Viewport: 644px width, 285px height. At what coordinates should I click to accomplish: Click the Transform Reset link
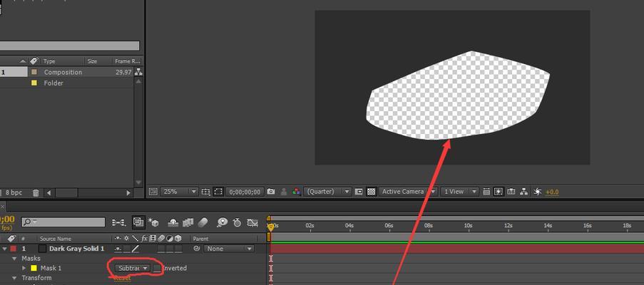coord(122,278)
